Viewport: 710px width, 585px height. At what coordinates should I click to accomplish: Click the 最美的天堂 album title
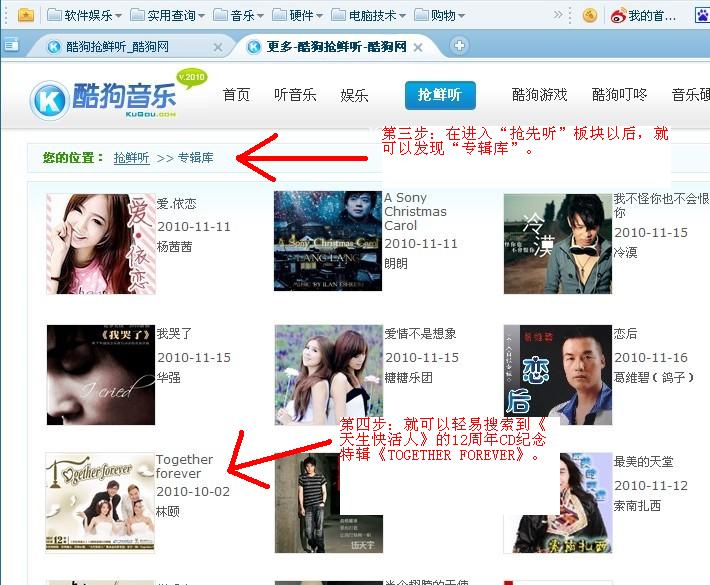coord(643,462)
